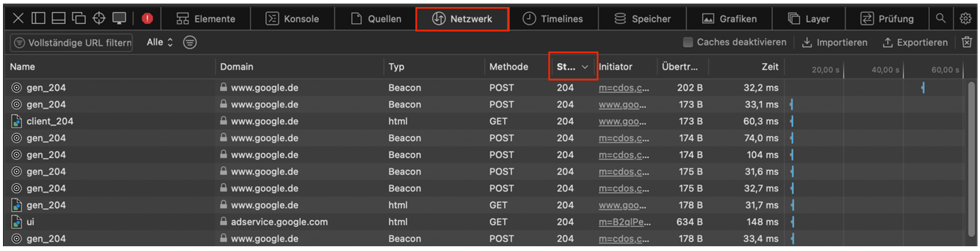980x251 pixels.
Task: Sort the table by Zeit column
Action: pyautogui.click(x=770, y=67)
